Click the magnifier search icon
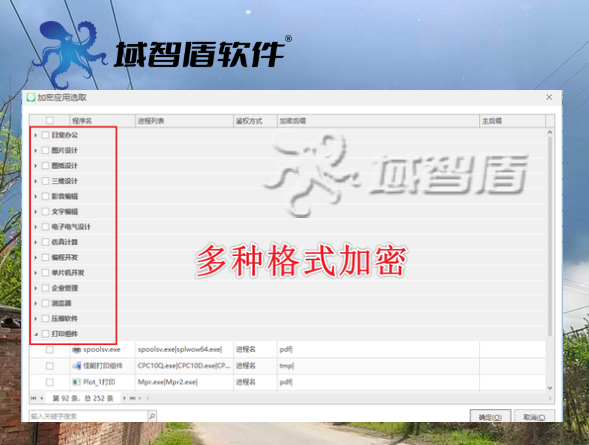The image size is (589, 445). pyautogui.click(x=152, y=416)
